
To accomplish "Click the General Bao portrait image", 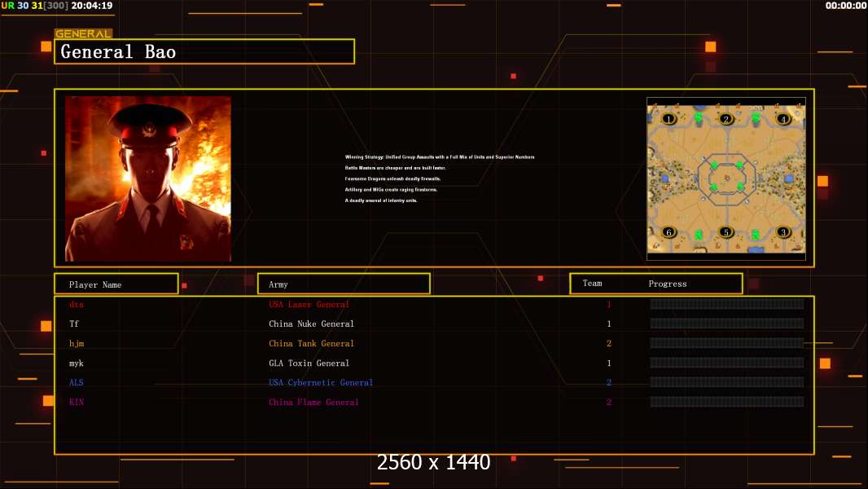I will tap(148, 178).
